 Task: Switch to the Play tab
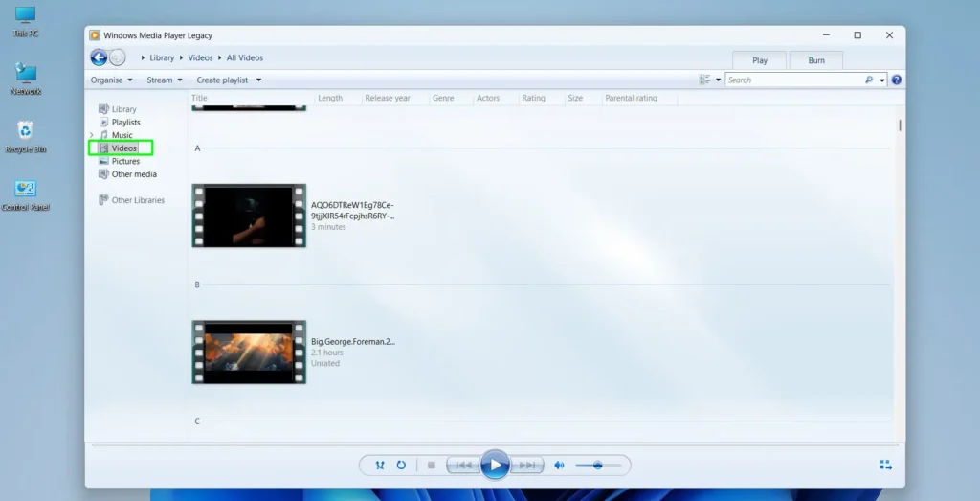(759, 60)
